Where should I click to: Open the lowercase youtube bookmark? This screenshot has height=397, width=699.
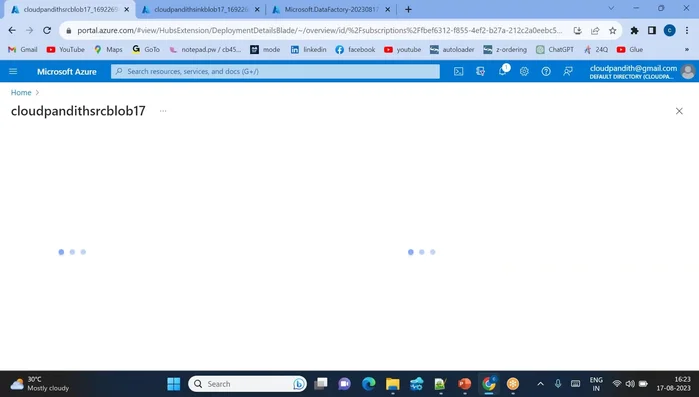403,49
